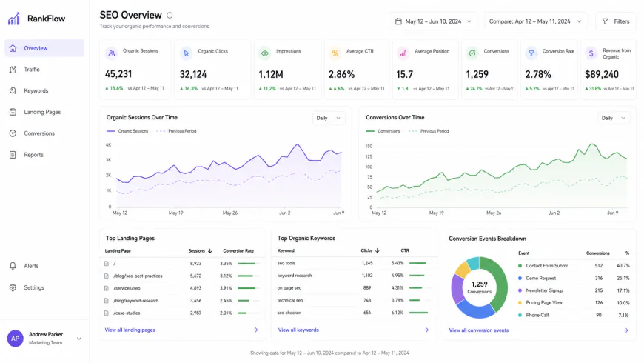Open the Overview sidebar item
This screenshot has width=644, height=363.
tap(44, 48)
